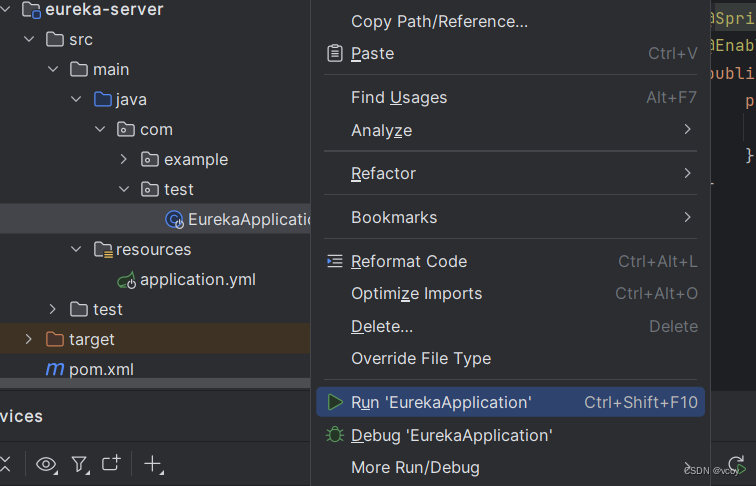
Task: Choose Reformat Code menu entry
Action: coord(510,261)
